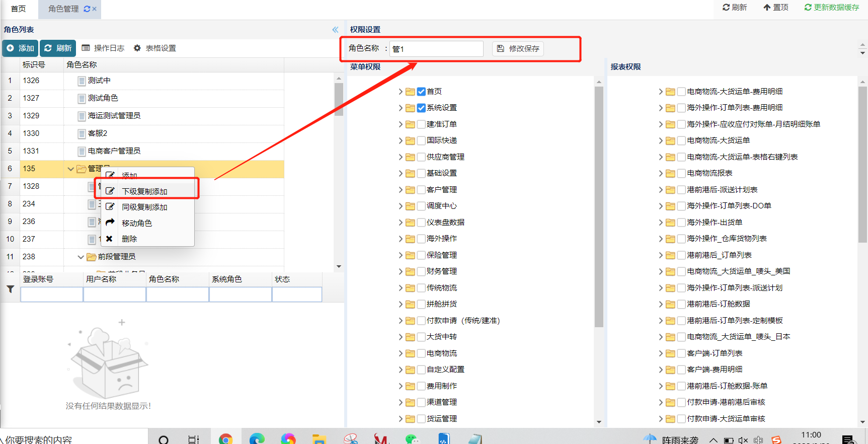Image resolution: width=868 pixels, height=444 pixels.
Task: Click the document icon beside 海运测试管理员
Action: [82, 116]
